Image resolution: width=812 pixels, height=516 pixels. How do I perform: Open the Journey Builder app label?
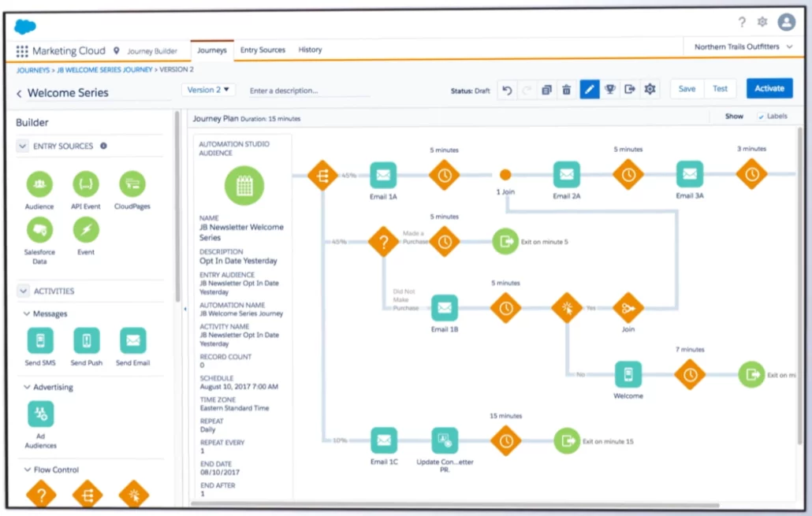(151, 51)
